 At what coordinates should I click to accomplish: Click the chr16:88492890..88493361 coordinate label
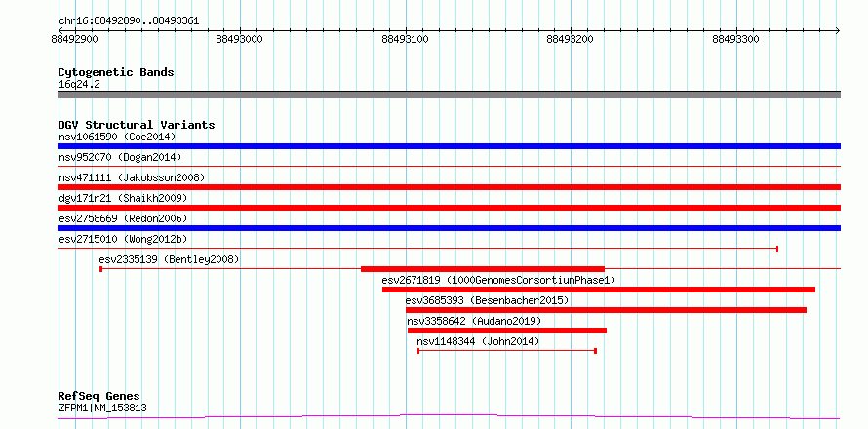pos(129,21)
